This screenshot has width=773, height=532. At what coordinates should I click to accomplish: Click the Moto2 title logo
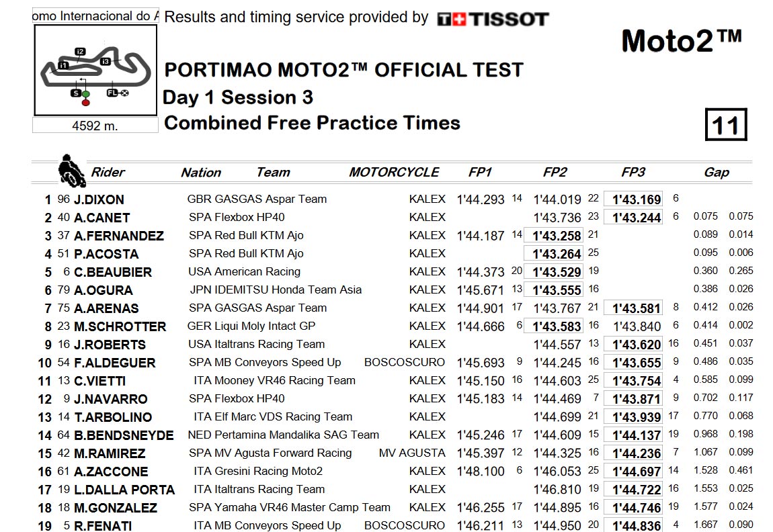682,41
